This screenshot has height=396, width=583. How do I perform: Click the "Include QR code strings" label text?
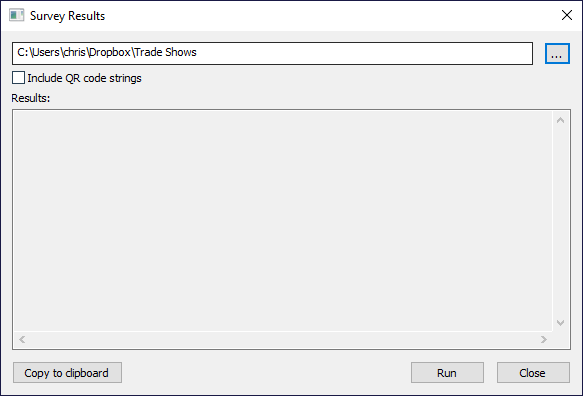coord(84,78)
